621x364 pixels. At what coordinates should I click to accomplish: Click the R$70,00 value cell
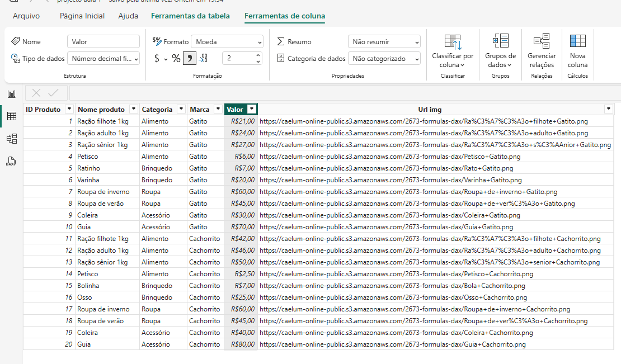point(241,226)
